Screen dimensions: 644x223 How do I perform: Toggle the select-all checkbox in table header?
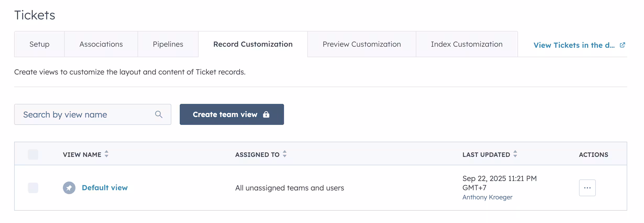[x=33, y=155]
